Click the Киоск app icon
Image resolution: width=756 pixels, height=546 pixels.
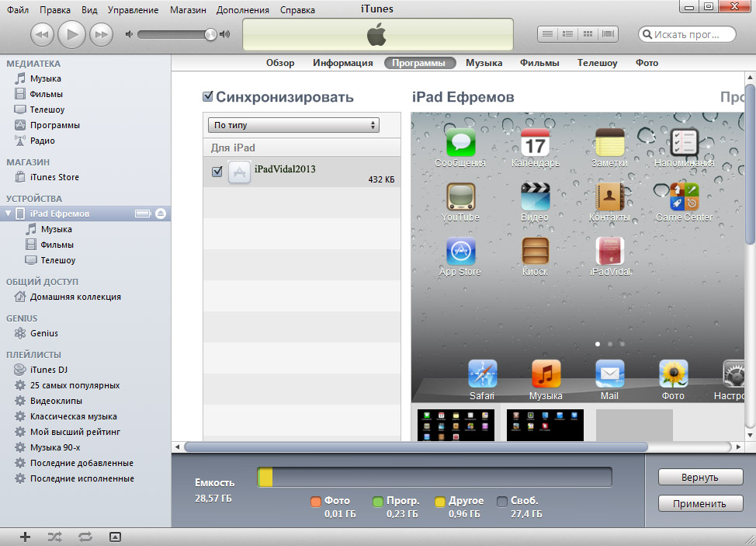[536, 252]
